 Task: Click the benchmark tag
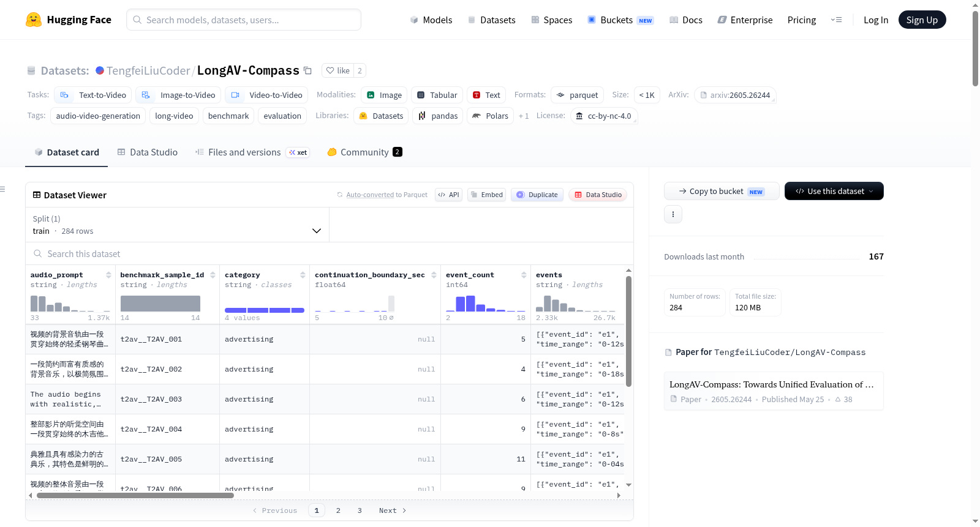click(x=228, y=116)
